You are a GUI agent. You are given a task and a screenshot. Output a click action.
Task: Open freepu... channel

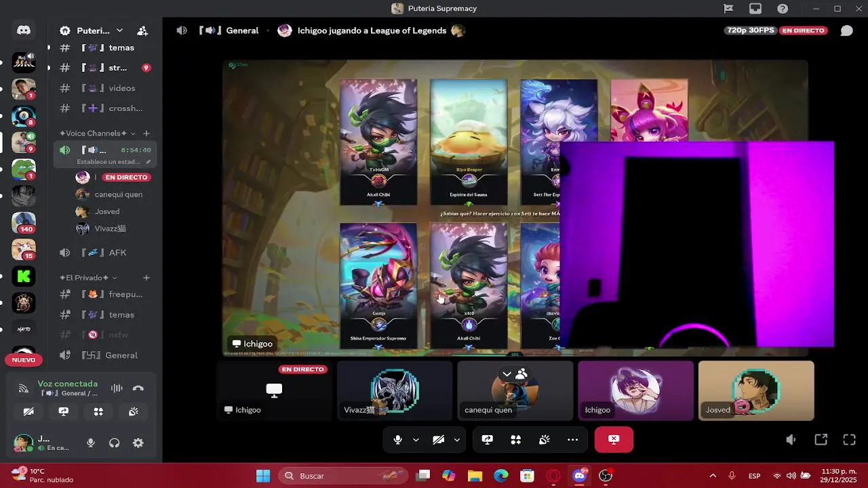[x=105, y=294]
